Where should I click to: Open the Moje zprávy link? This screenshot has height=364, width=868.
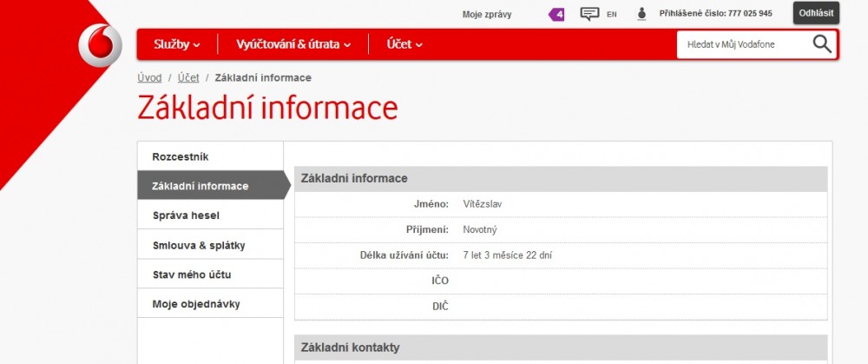[487, 14]
